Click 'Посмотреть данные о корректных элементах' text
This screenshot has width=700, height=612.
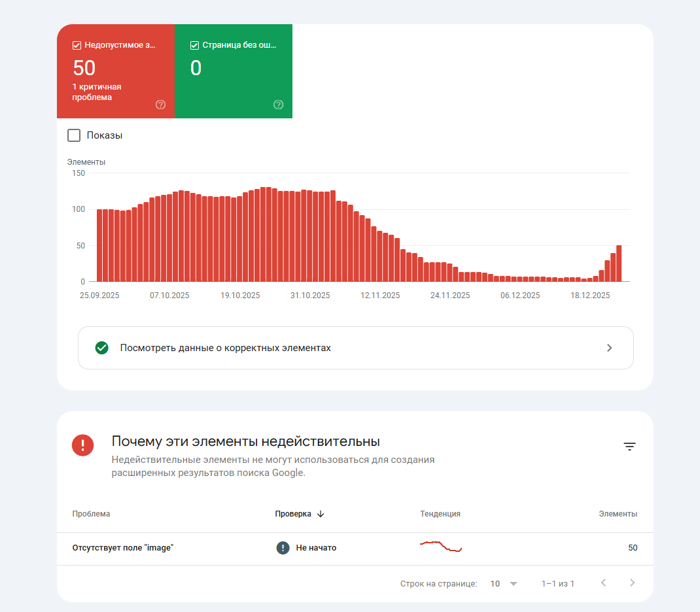(225, 348)
